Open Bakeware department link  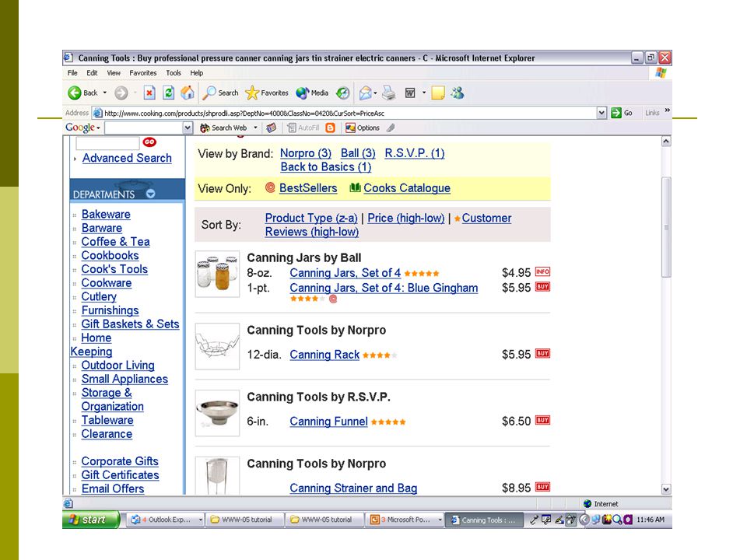click(x=106, y=215)
